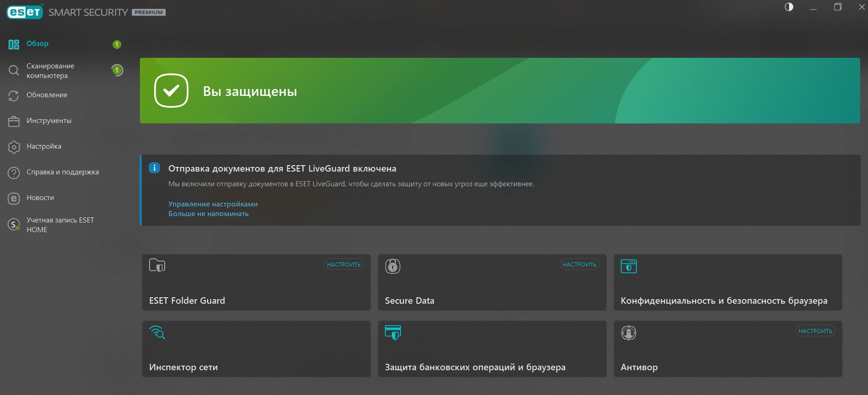Click the Инспектор сети Wi-Fi search icon
The image size is (868, 395).
[x=157, y=332]
